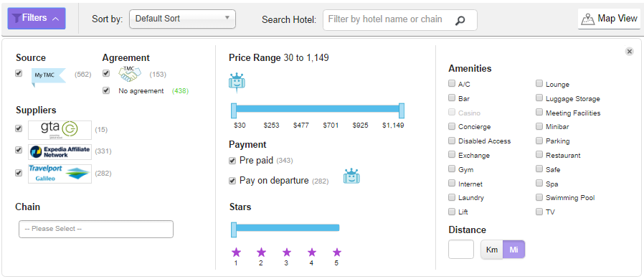Uncheck the Pre paid payment checkbox
The width and height of the screenshot is (644, 279).
[x=232, y=161]
